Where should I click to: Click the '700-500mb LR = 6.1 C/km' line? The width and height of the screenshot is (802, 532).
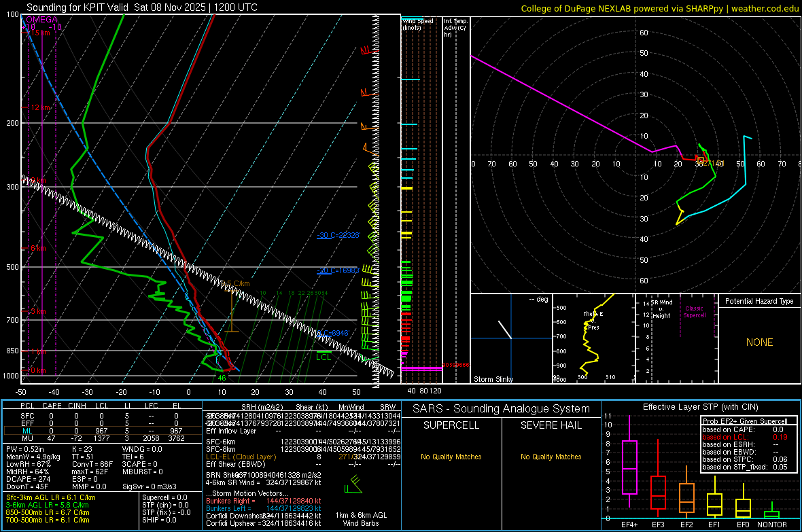point(48,520)
